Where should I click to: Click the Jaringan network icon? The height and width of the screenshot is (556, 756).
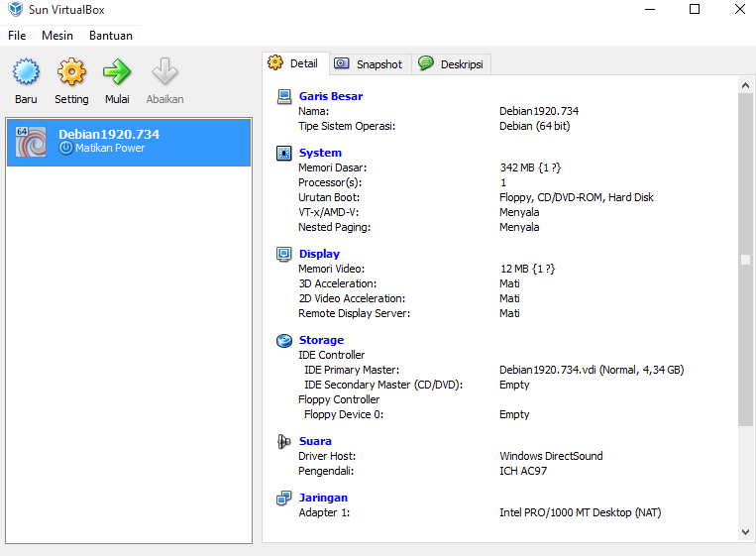(x=284, y=498)
